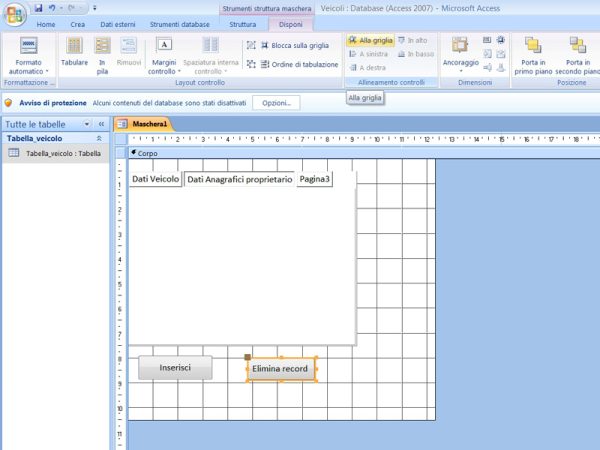The height and width of the screenshot is (450, 600).
Task: Apply the In pila layout
Action: [102, 46]
